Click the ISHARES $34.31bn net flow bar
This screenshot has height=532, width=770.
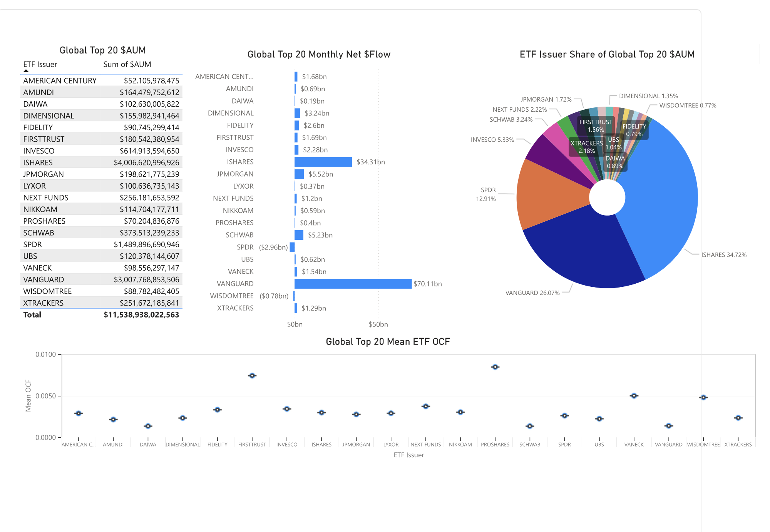tap(323, 162)
